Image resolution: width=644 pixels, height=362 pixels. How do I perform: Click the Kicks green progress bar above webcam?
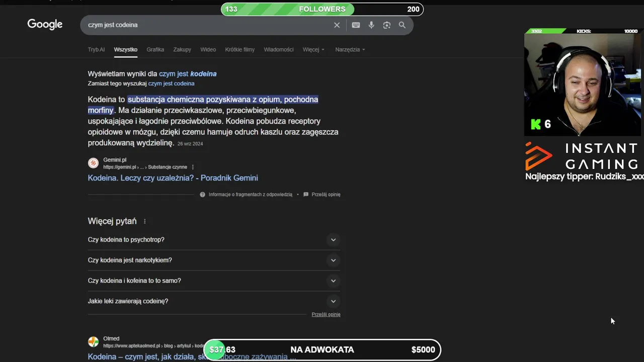(x=545, y=31)
